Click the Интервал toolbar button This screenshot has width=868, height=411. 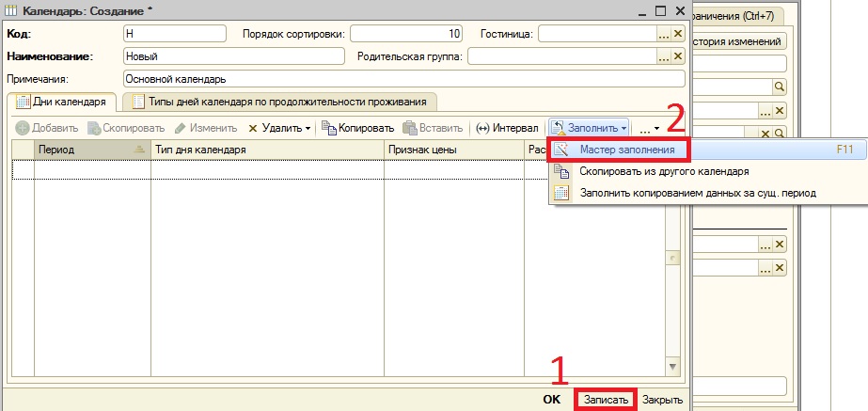[x=507, y=128]
